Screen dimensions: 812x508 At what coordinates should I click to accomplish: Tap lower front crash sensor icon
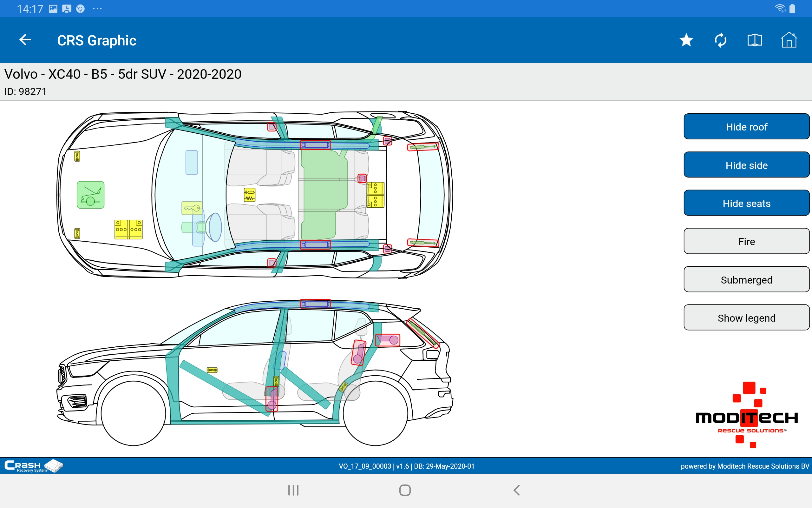click(x=77, y=233)
